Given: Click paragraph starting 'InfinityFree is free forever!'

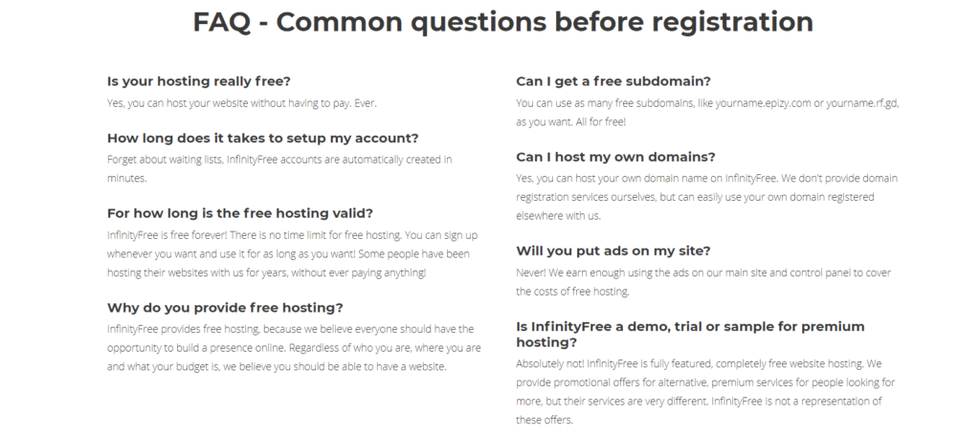Looking at the screenshot, I should click(293, 253).
